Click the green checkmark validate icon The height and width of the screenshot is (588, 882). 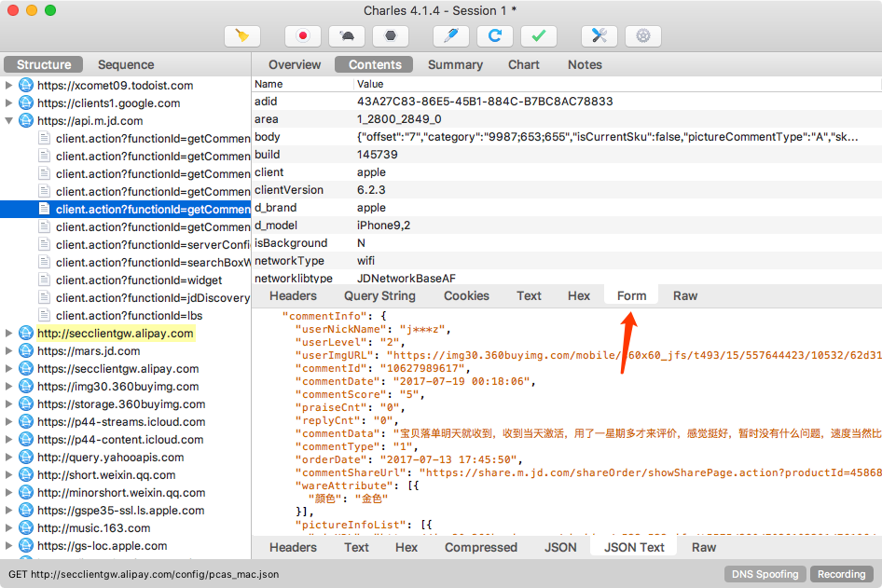coord(538,35)
